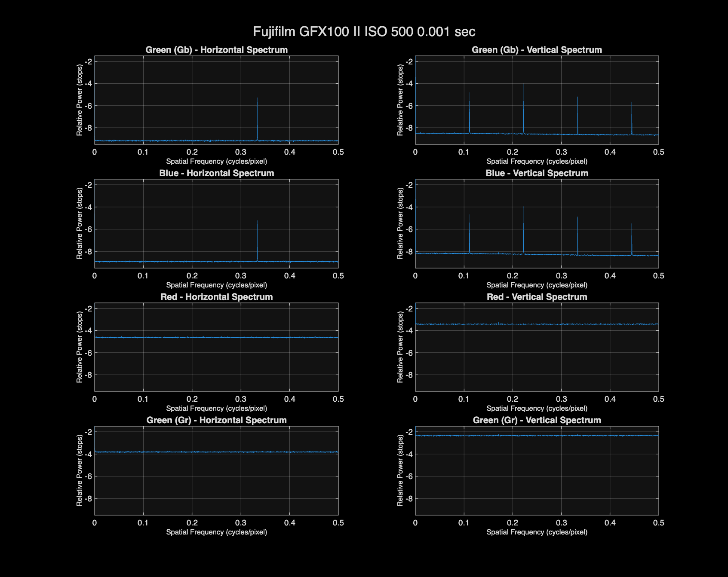Click Relative Power axis label of Red Vertical plot
This screenshot has height=577, width=728.
[x=400, y=347]
